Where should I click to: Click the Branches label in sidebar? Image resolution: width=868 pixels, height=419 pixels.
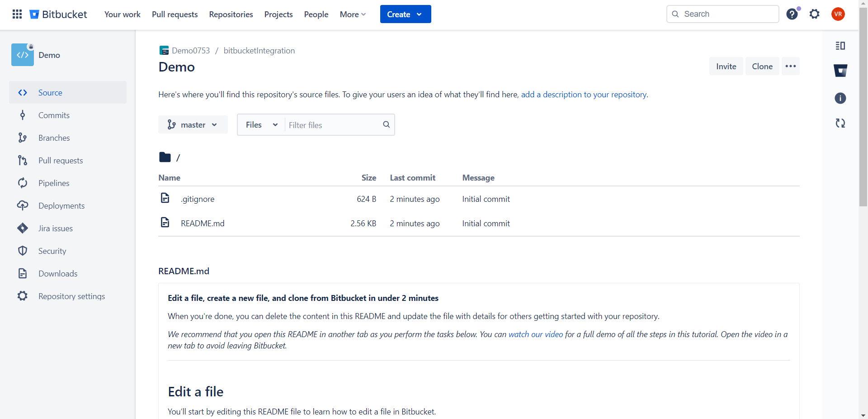(54, 138)
